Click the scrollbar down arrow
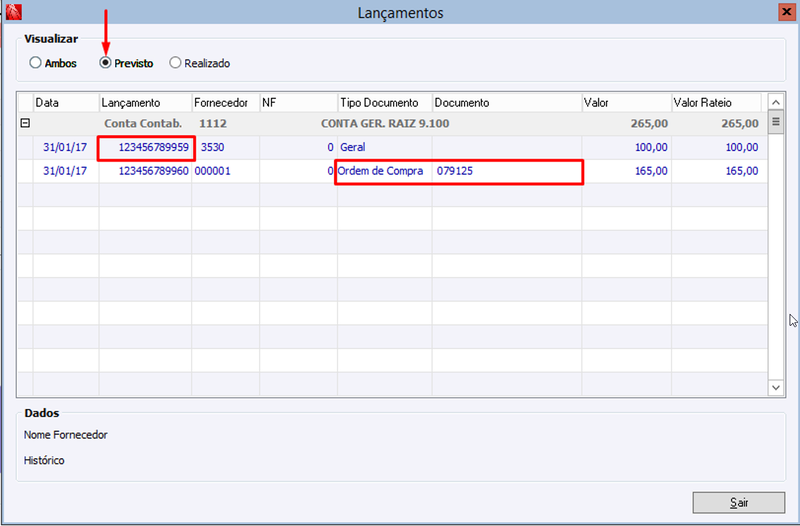Image resolution: width=800 pixels, height=526 pixels. (x=776, y=387)
